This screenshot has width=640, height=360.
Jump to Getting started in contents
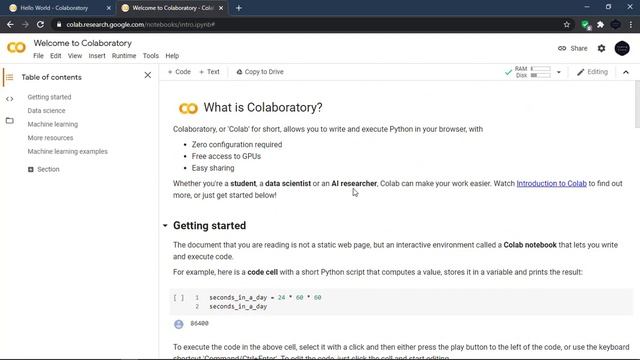point(49,97)
